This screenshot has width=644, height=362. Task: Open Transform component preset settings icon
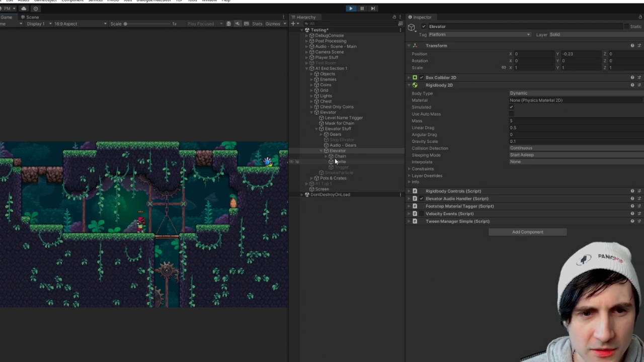coord(639,46)
